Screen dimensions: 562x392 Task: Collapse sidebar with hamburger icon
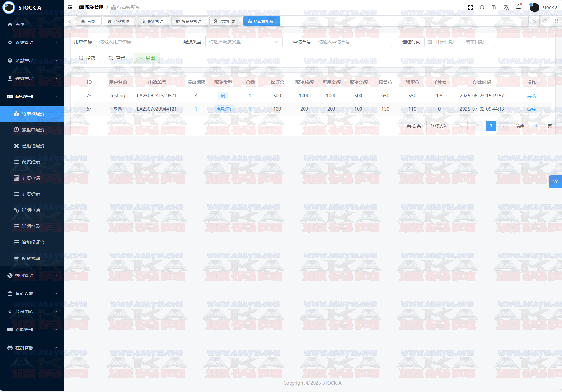(x=70, y=7)
